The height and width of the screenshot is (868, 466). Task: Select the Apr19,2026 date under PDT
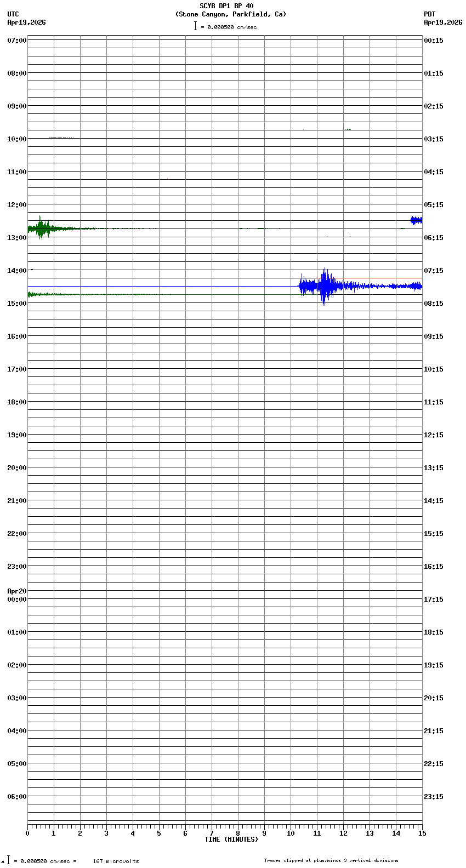click(443, 22)
